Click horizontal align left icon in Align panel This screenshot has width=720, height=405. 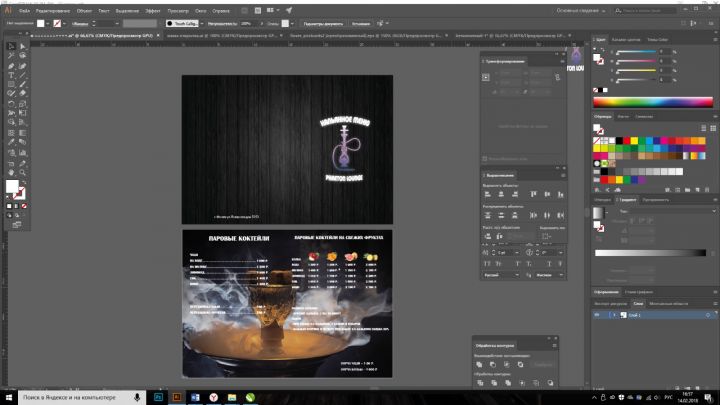[488, 194]
